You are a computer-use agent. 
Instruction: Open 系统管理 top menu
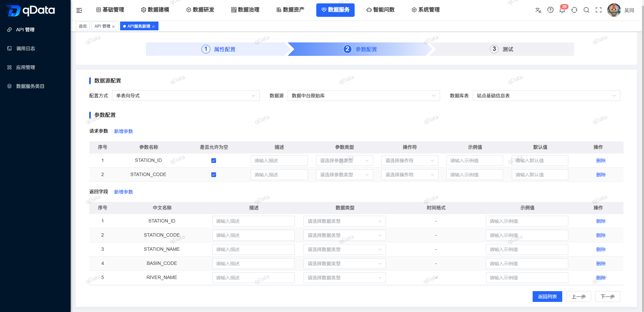click(426, 10)
